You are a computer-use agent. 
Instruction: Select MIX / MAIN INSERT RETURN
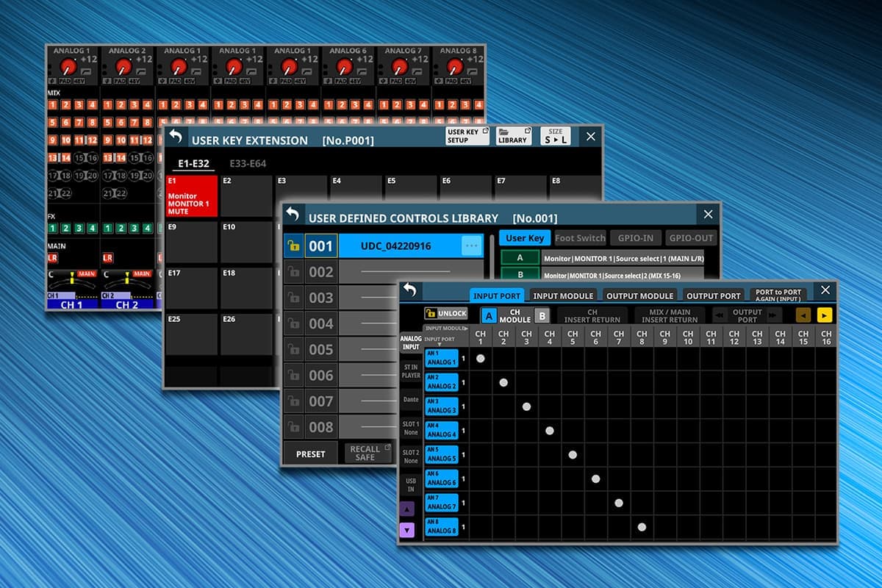pos(669,316)
